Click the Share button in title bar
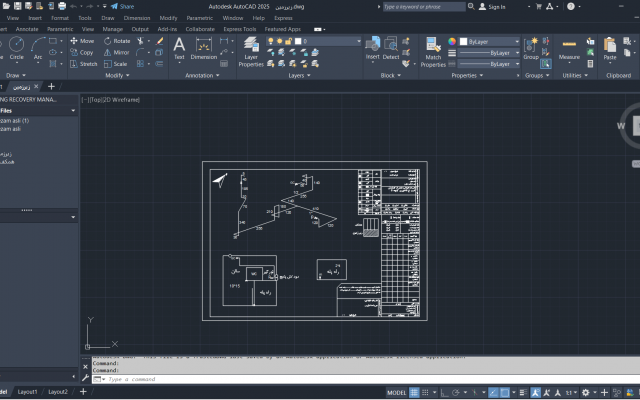This screenshot has width=640, height=400. tap(123, 6)
